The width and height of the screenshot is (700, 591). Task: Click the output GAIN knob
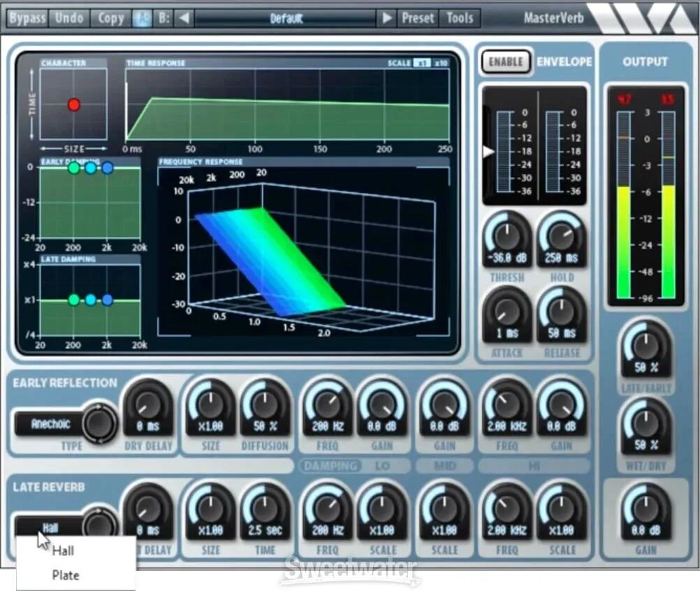click(x=646, y=510)
